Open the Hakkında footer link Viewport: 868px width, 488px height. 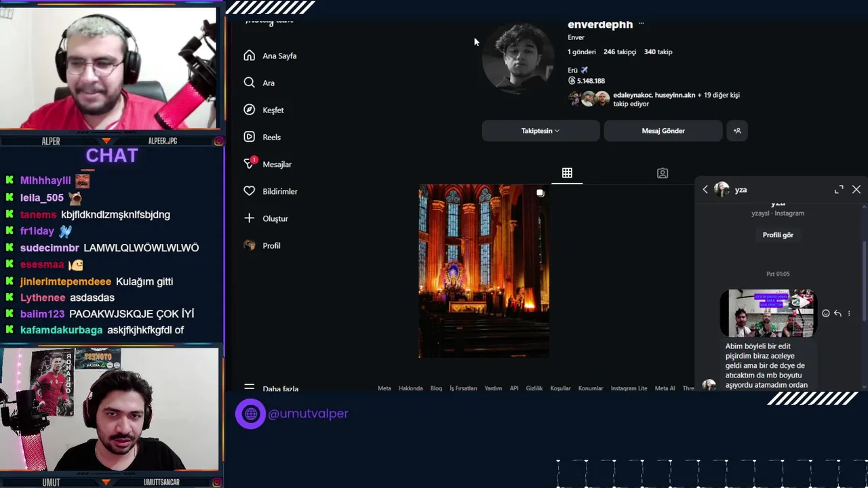[410, 388]
